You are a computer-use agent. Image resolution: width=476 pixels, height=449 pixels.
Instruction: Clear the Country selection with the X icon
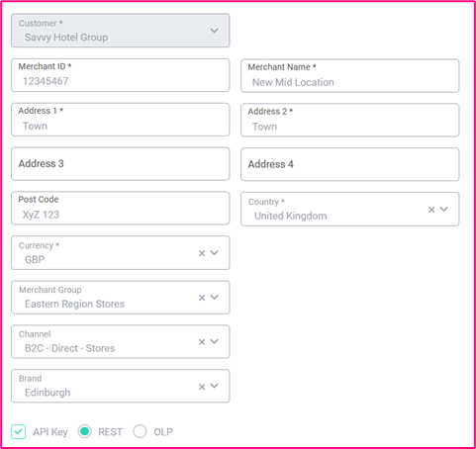431,210
